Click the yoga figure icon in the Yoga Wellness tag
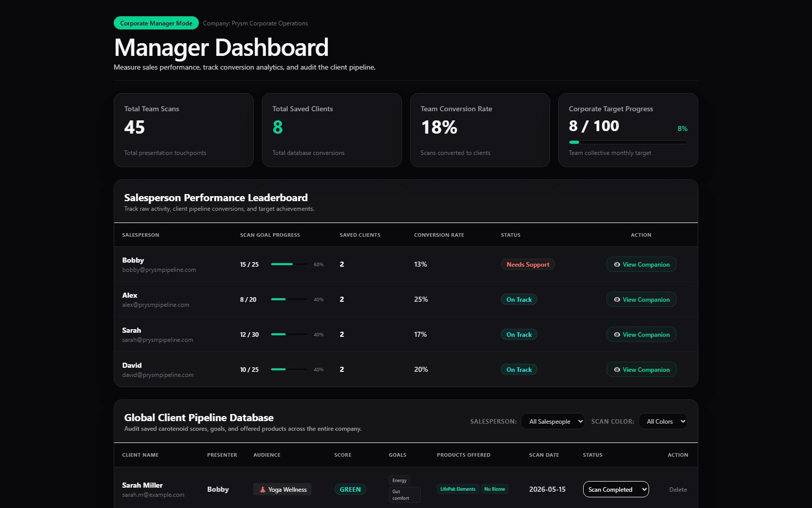The image size is (812, 508). coord(262,490)
